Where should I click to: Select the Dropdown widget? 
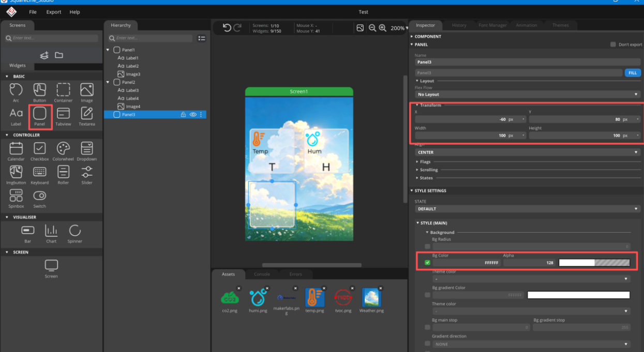point(87,151)
